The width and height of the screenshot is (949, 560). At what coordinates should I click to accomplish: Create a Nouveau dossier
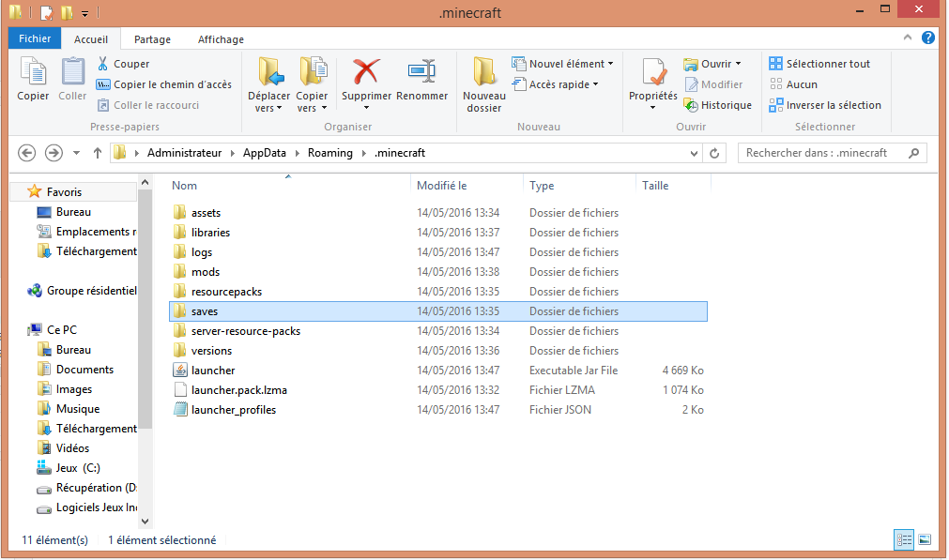pos(484,83)
